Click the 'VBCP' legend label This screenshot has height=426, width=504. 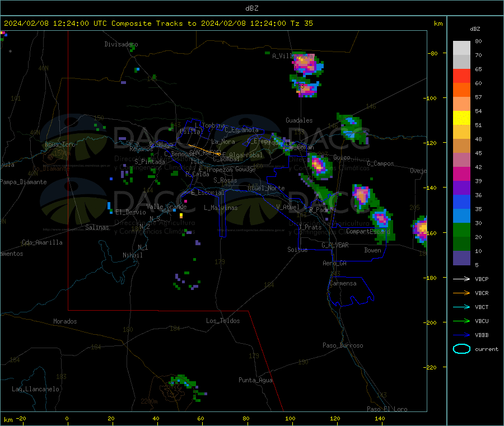click(x=482, y=279)
